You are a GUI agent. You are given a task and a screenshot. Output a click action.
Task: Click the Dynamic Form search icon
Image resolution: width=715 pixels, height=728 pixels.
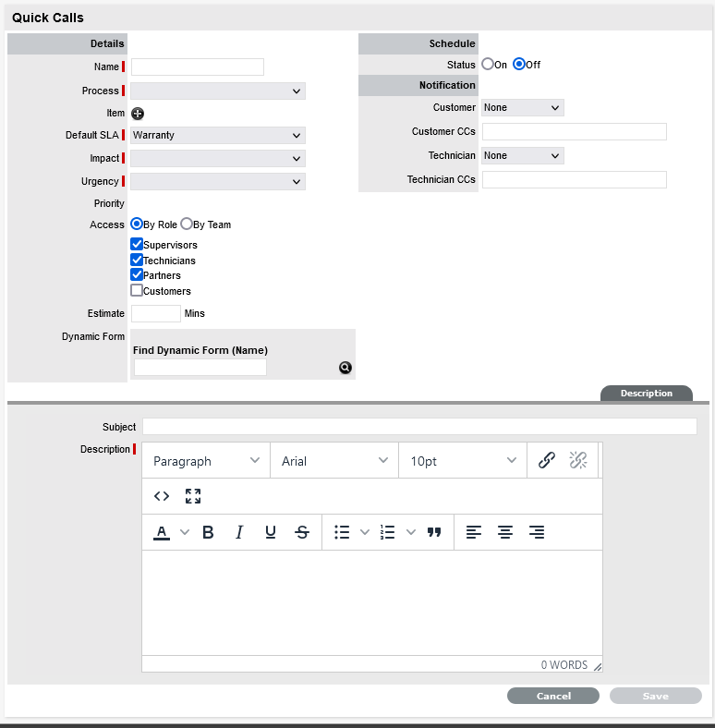tap(345, 368)
